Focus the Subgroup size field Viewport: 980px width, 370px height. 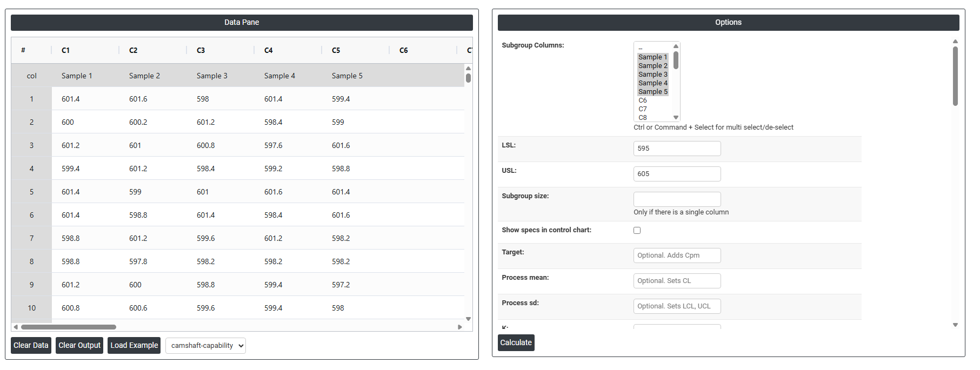[x=677, y=199]
